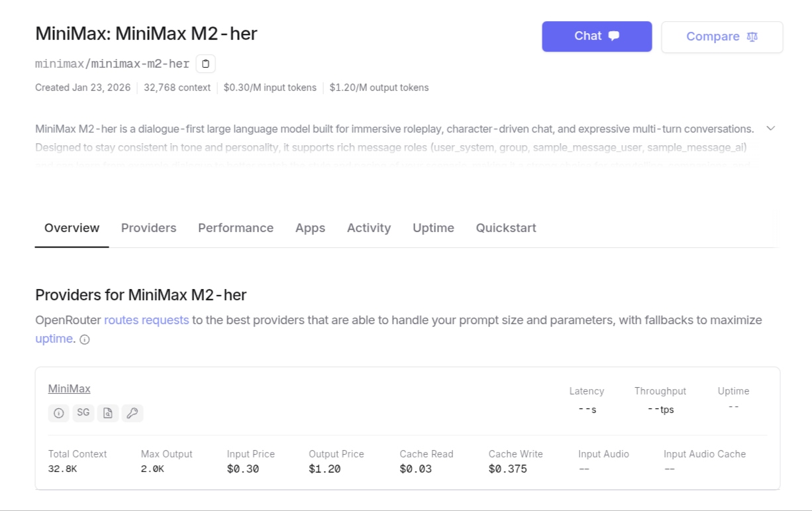812x511 pixels.
Task: Click the Created Jan 23, 2026 text
Action: point(83,87)
